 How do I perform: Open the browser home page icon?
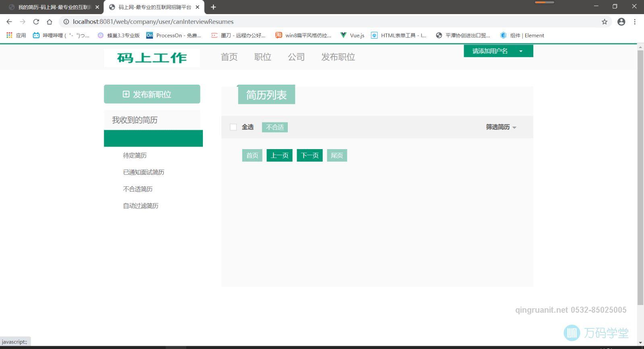click(49, 22)
